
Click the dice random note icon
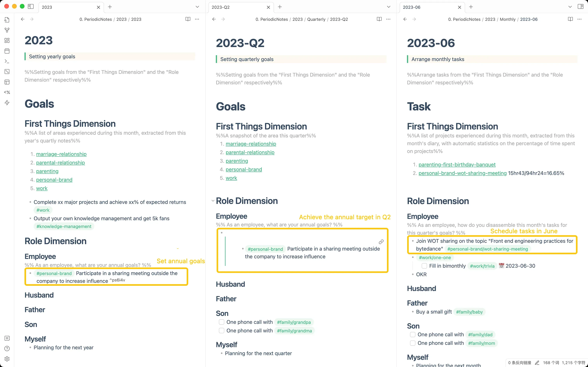[x=7, y=72]
